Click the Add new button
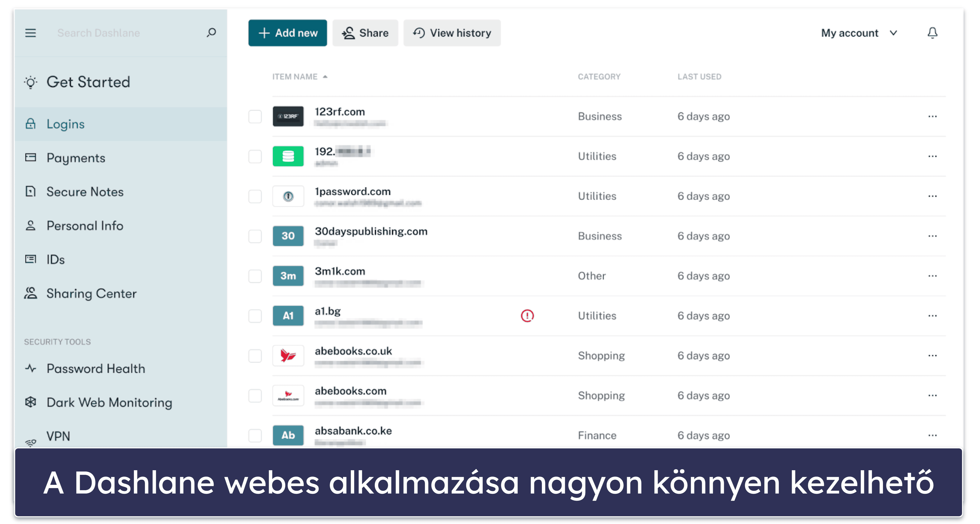 (287, 33)
